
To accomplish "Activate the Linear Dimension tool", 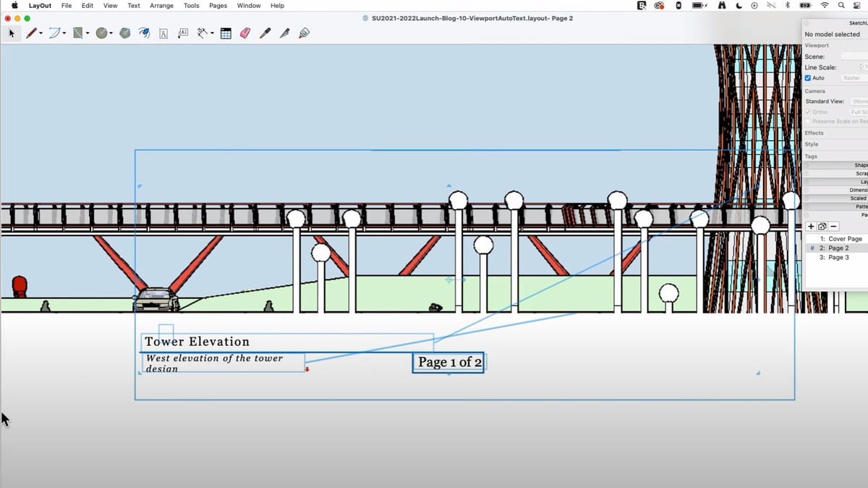I will tap(203, 33).
